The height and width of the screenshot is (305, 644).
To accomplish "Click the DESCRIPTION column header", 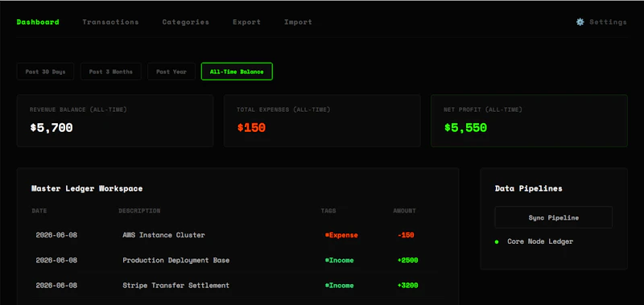I will click(x=139, y=211).
